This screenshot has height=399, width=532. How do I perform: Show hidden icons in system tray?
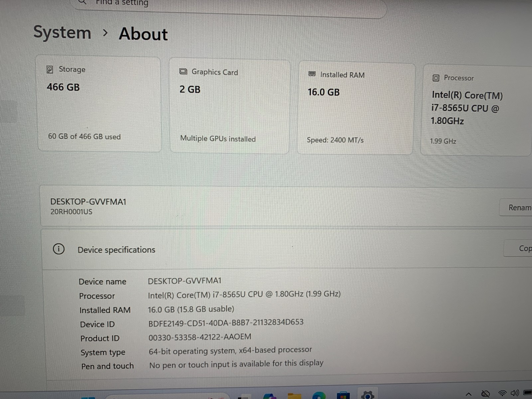pyautogui.click(x=468, y=395)
